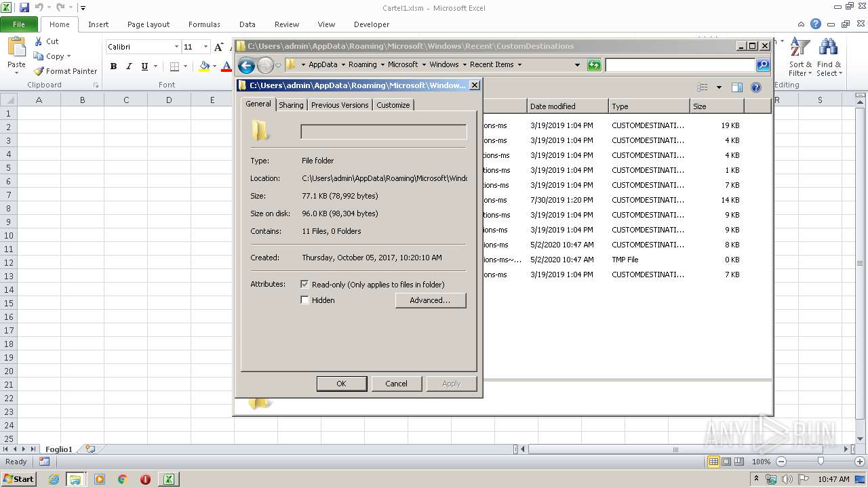Viewport: 868px width, 488px height.
Task: Expand the Underline style dropdown arrow
Action: click(x=155, y=66)
